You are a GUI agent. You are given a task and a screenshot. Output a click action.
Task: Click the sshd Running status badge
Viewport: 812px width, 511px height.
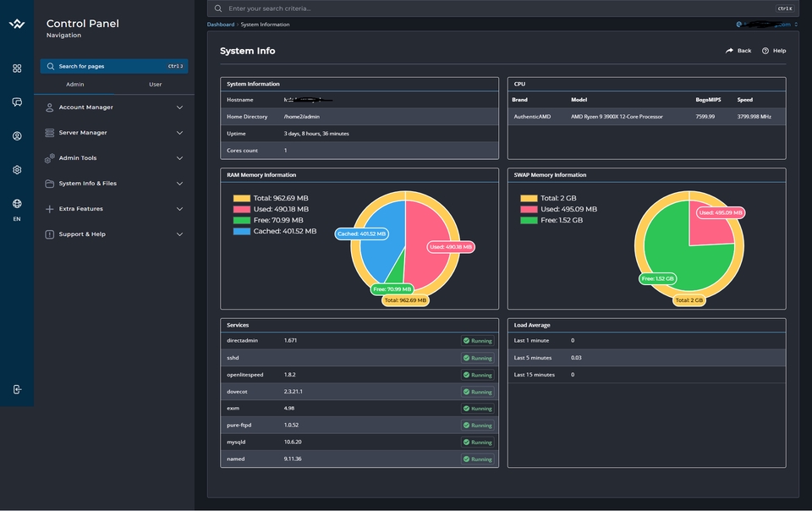click(477, 358)
